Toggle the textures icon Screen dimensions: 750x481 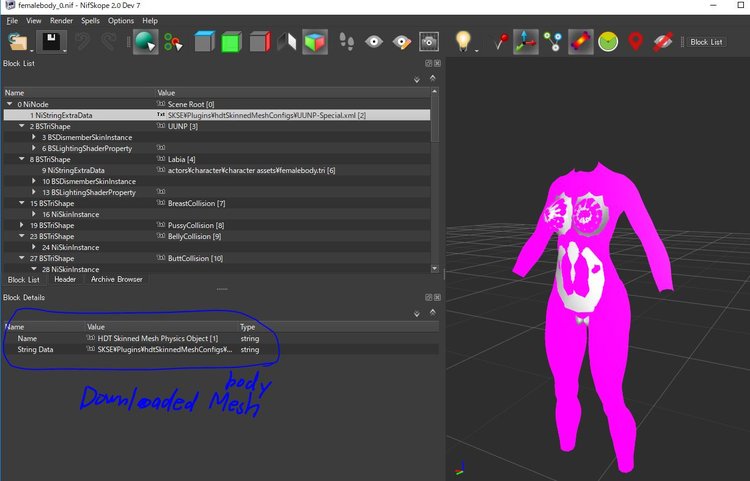581,42
